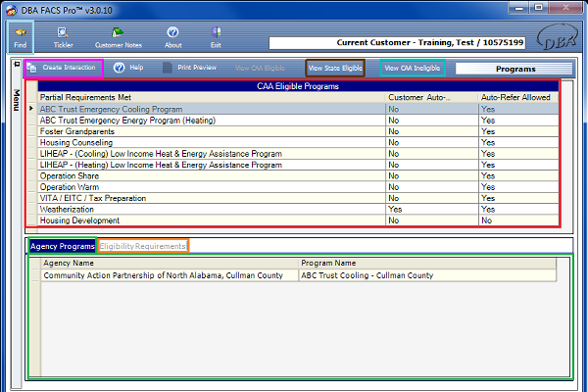Click the Customer Auto- column header
588x392 pixels.
coord(432,98)
